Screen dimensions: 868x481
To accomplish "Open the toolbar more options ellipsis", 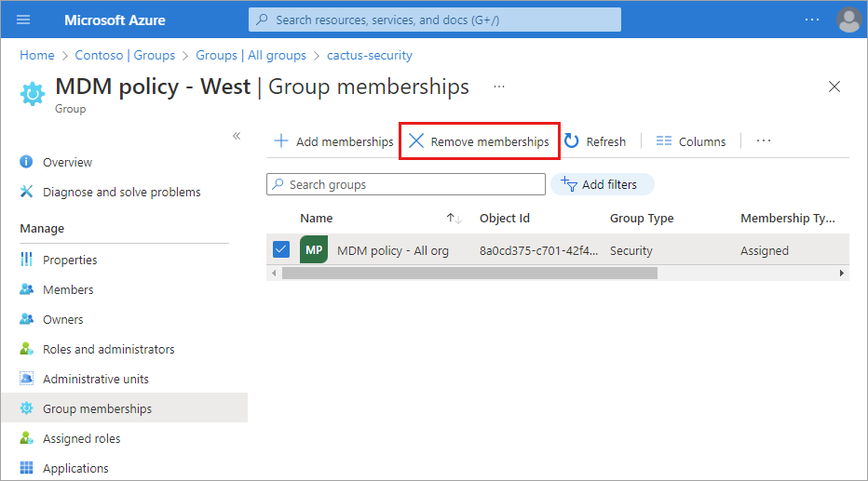I will [x=764, y=141].
